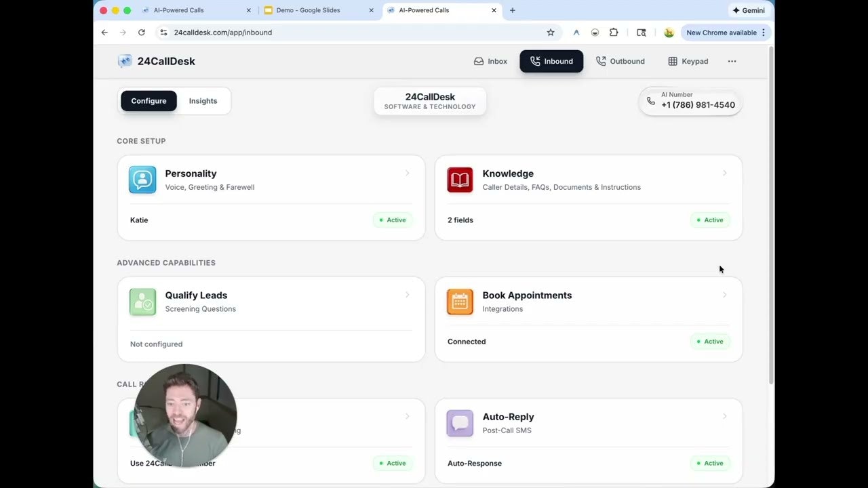Click the Active status on Auto-Reply card
The width and height of the screenshot is (868, 488).
tap(710, 463)
